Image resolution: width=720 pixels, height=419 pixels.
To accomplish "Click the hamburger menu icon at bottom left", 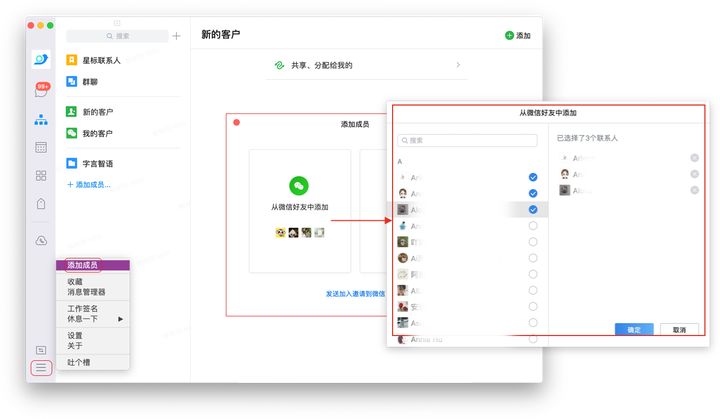I will (41, 368).
